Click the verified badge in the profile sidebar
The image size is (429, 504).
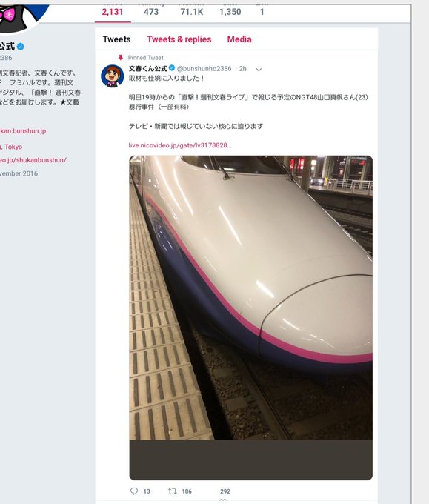tap(20, 47)
